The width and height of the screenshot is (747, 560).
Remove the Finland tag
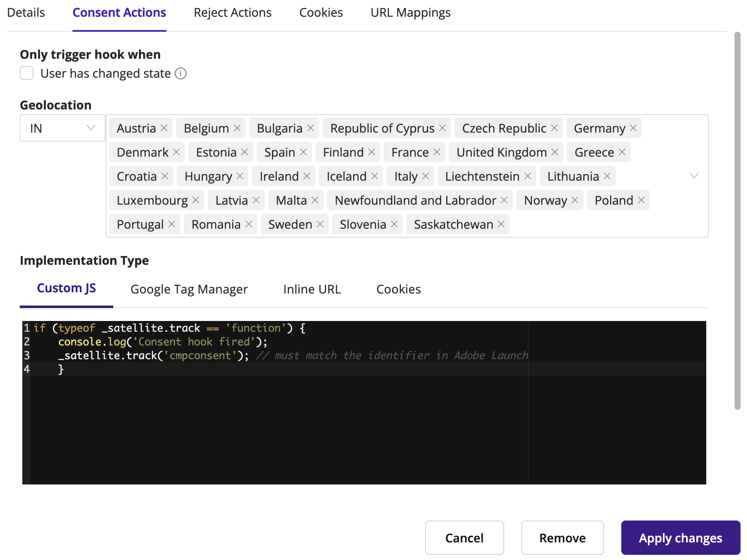372,152
